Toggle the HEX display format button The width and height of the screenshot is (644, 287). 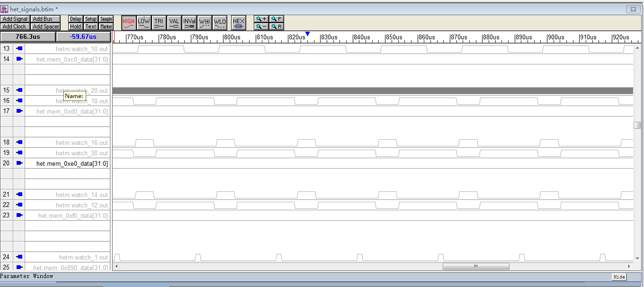click(239, 23)
